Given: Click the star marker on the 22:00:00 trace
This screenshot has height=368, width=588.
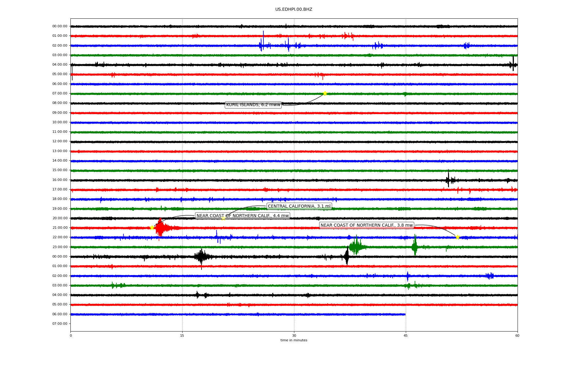Looking at the screenshot, I should click(458, 237).
